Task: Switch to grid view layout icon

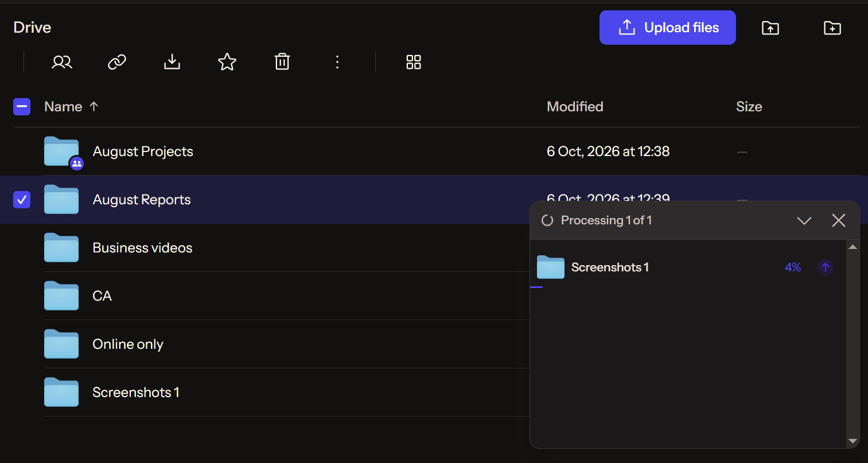Action: pyautogui.click(x=414, y=62)
